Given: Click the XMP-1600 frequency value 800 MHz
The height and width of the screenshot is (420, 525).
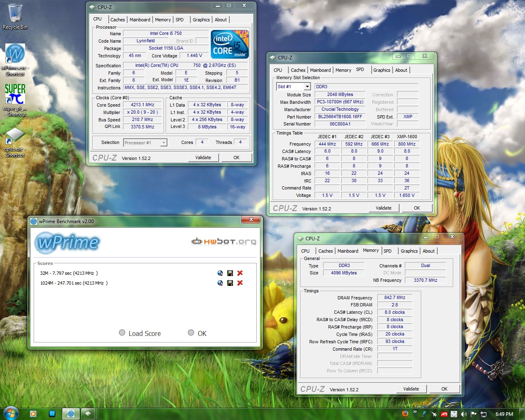Looking at the screenshot, I should pyautogui.click(x=407, y=144).
